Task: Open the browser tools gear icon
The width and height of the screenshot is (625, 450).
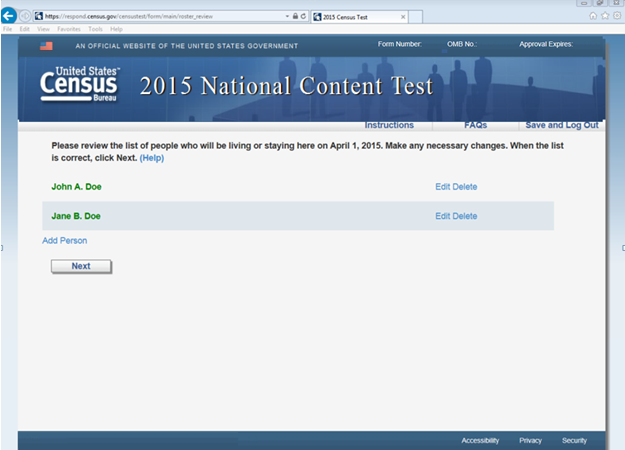Action: (x=617, y=16)
